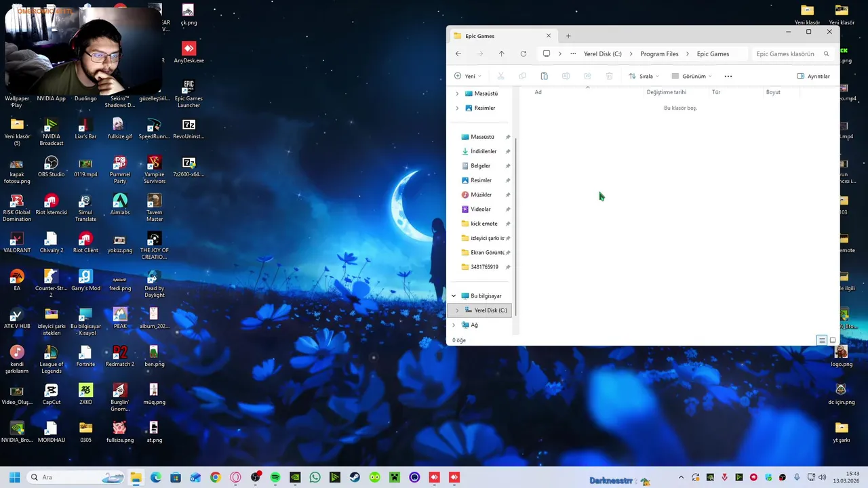Image resolution: width=868 pixels, height=488 pixels.
Task: Select the CapCut desktop shortcut
Action: click(x=52, y=394)
